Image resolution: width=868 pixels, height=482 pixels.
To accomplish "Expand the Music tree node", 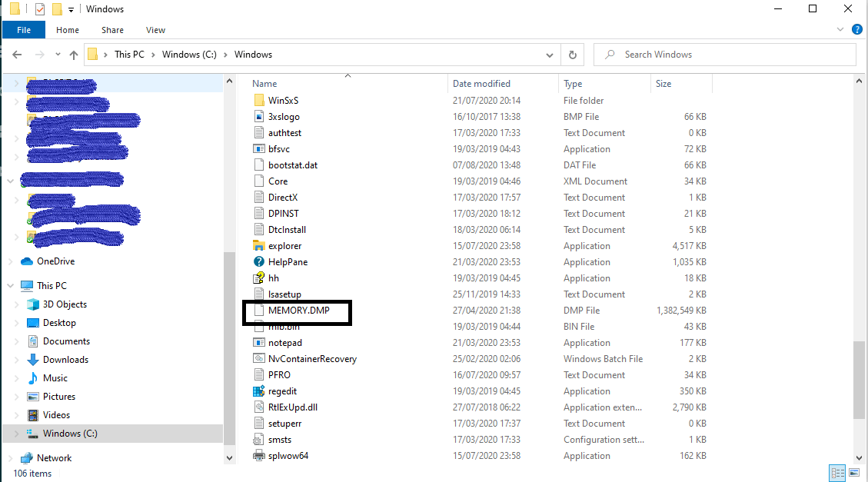I will (17, 378).
